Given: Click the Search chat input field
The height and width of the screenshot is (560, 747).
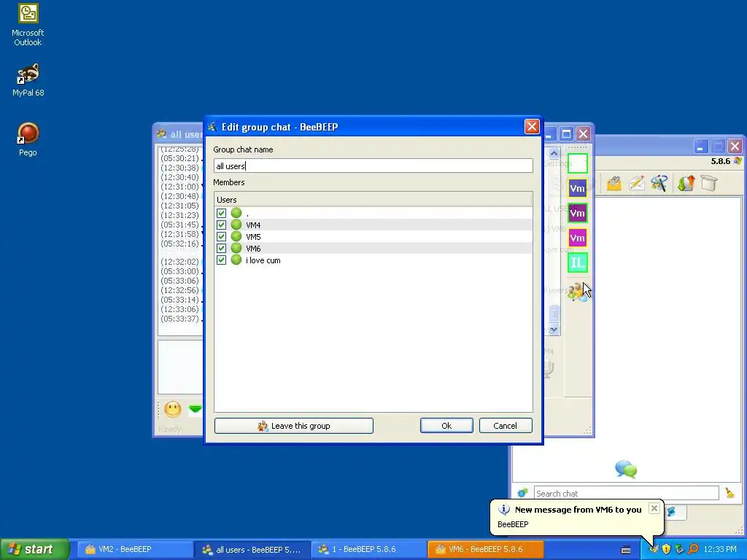Looking at the screenshot, I should pyautogui.click(x=626, y=494).
